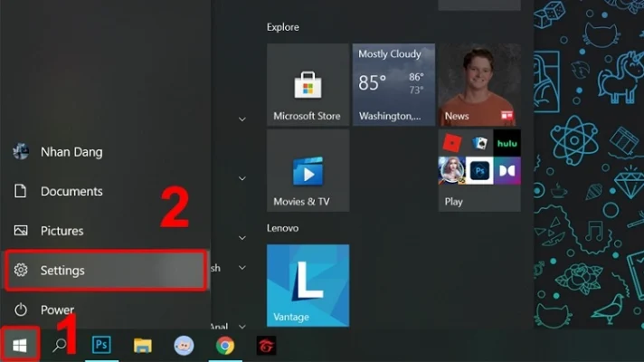Open the Pictures folder shortcut
This screenshot has width=644, height=362.
62,231
